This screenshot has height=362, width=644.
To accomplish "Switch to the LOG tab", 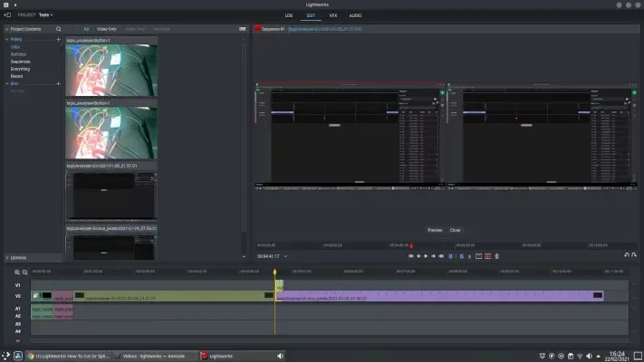I will pos(289,15).
